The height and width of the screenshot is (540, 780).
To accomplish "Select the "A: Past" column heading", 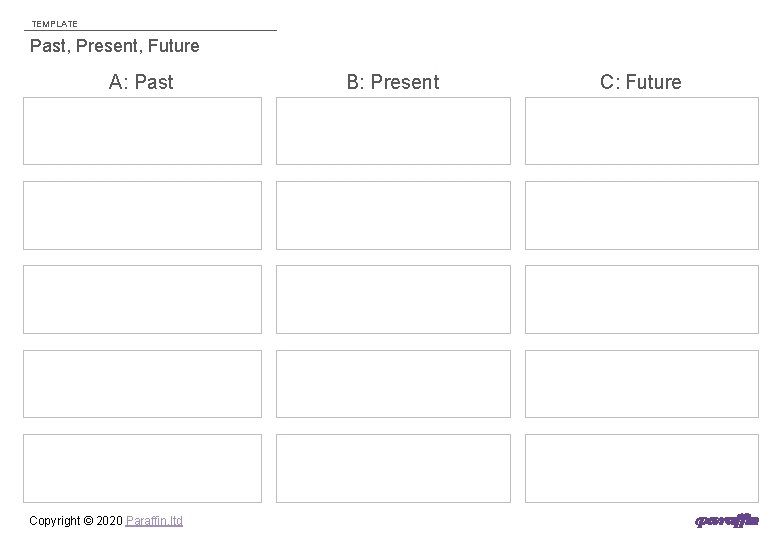I will (141, 82).
